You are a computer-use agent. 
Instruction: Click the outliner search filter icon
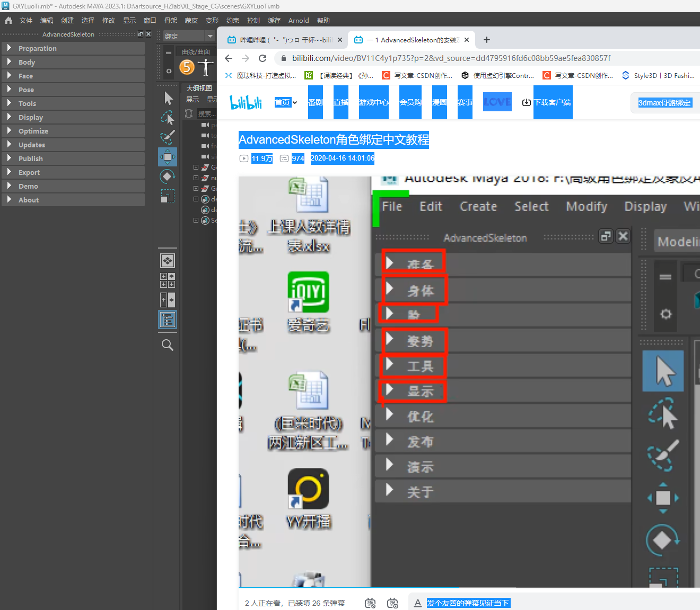(x=189, y=113)
